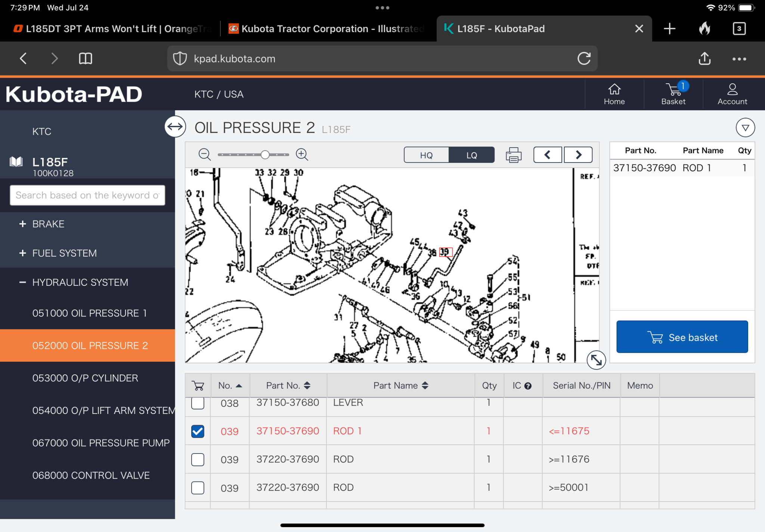Click the diagram zoom slider handle
The width and height of the screenshot is (765, 532).
tap(265, 155)
